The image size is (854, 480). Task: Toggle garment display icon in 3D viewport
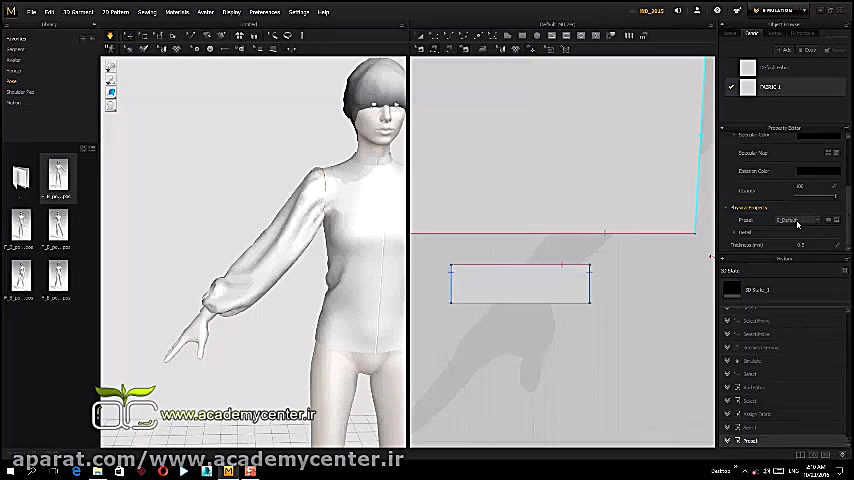[x=111, y=67]
